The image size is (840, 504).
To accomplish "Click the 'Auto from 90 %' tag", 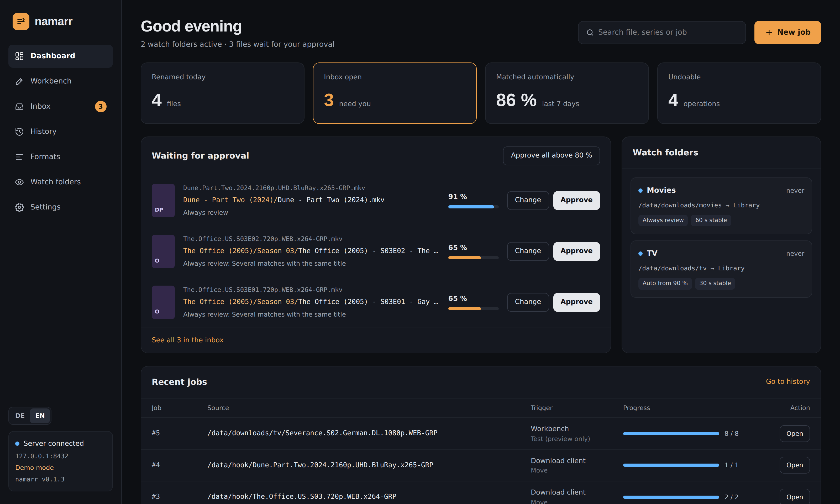I will pos(665,283).
